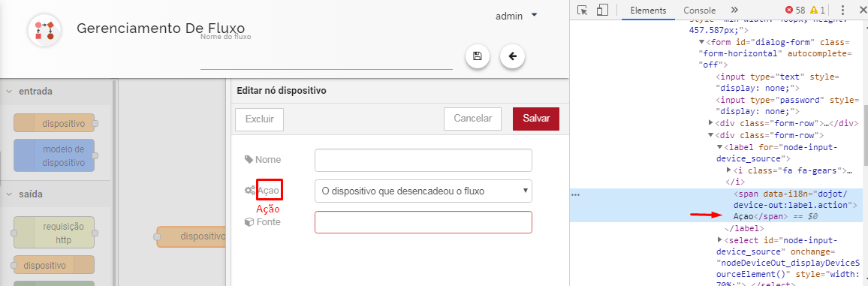Open the device source dropdown
868x286 pixels.
pyautogui.click(x=423, y=191)
